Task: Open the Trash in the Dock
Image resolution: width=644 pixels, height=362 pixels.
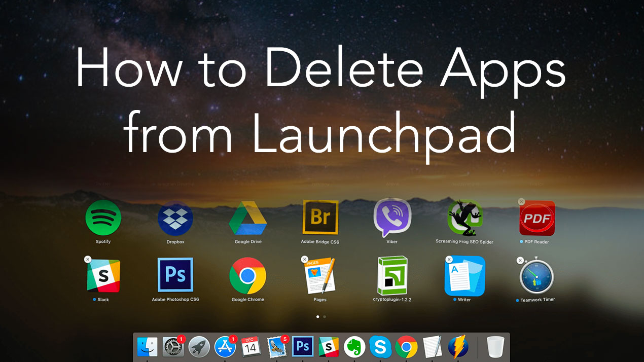Action: click(x=494, y=347)
